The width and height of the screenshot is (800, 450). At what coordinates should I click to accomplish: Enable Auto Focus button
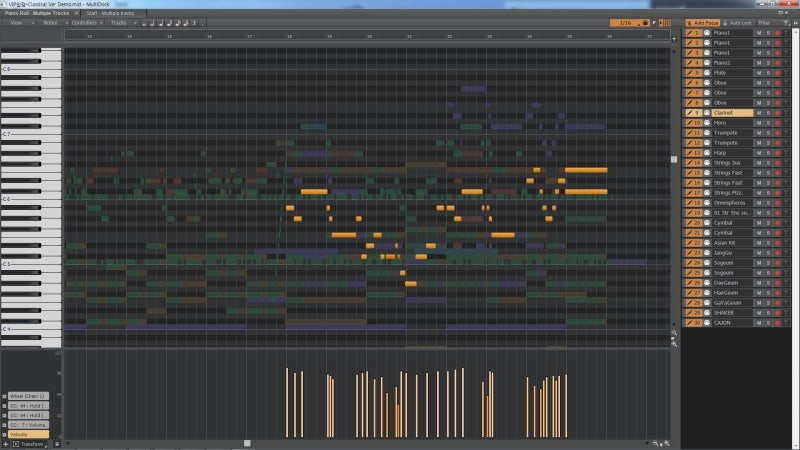click(703, 23)
